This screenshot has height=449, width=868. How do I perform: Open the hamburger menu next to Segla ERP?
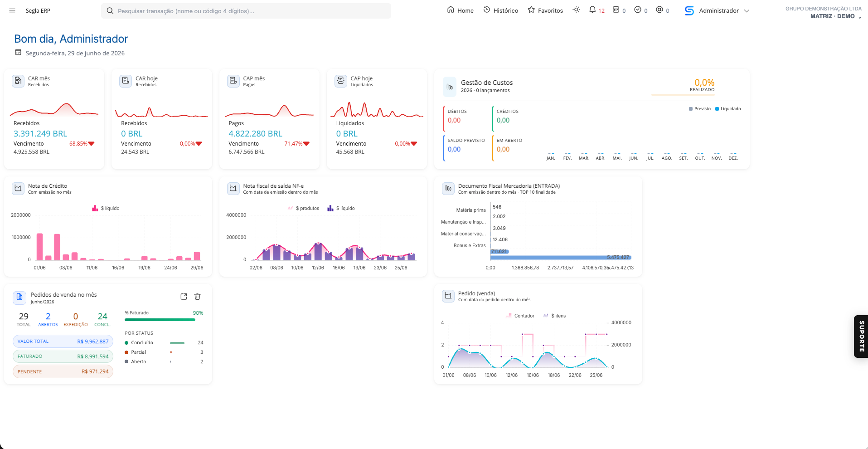click(x=12, y=11)
